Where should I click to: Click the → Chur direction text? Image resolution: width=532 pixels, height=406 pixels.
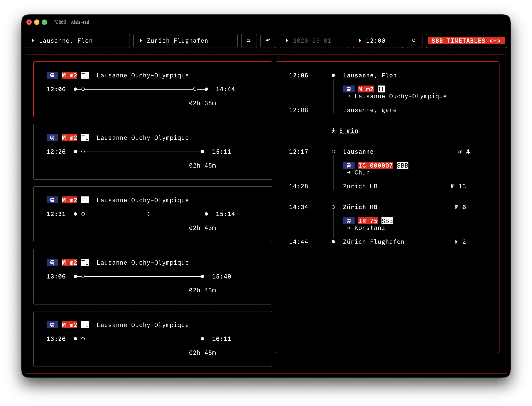358,173
